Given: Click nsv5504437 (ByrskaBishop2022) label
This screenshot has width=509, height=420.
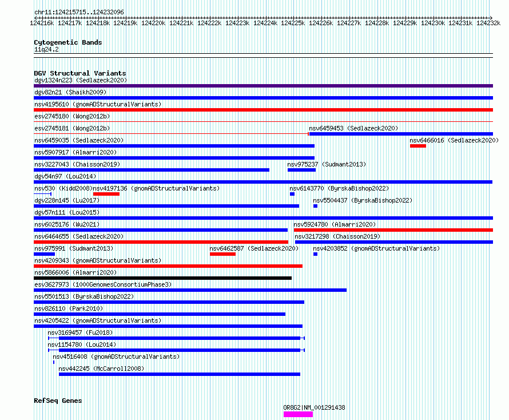Looking at the screenshot, I should click(x=363, y=200).
